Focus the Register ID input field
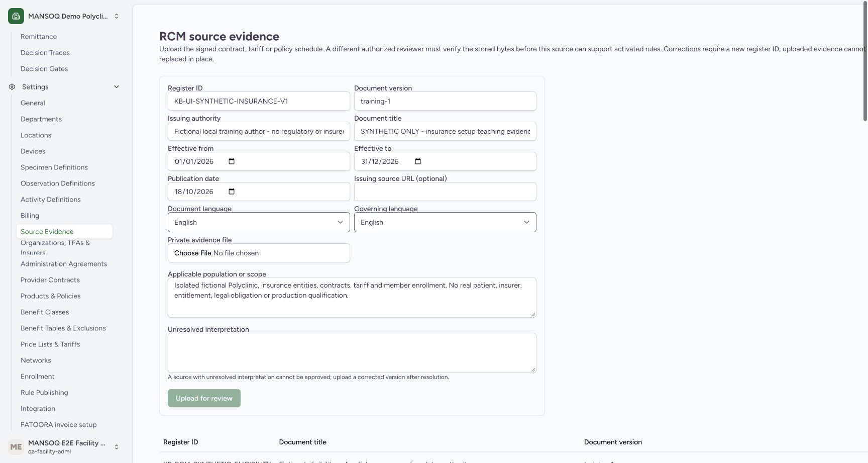The height and width of the screenshot is (463, 868). coord(259,101)
